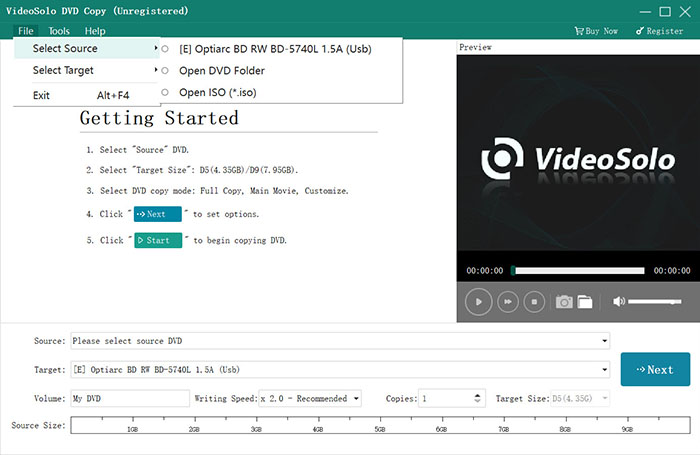Viewport: 700px width, 455px height.
Task: Expand the Source DVD dropdown
Action: coord(604,341)
